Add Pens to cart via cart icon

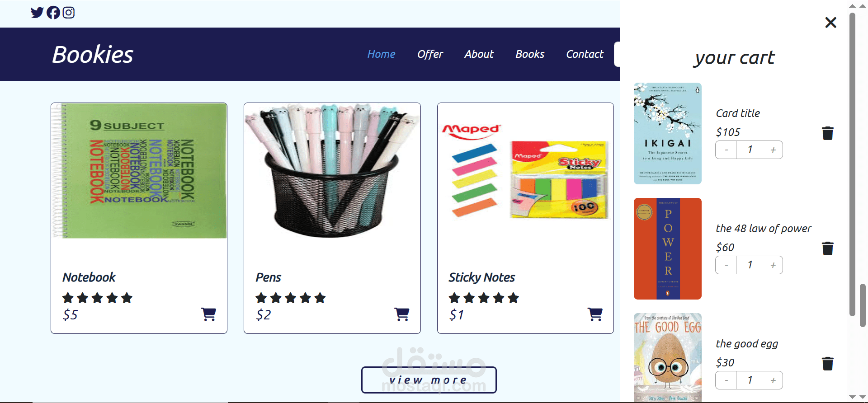coord(402,314)
